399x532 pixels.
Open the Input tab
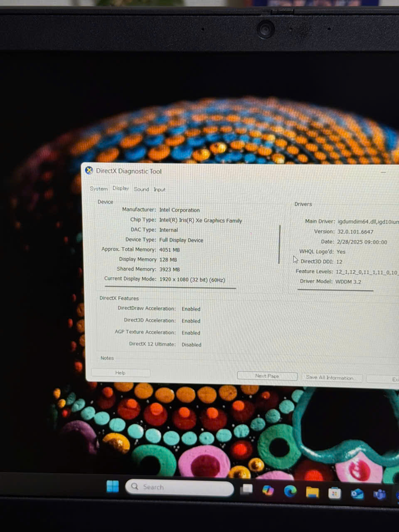[160, 190]
